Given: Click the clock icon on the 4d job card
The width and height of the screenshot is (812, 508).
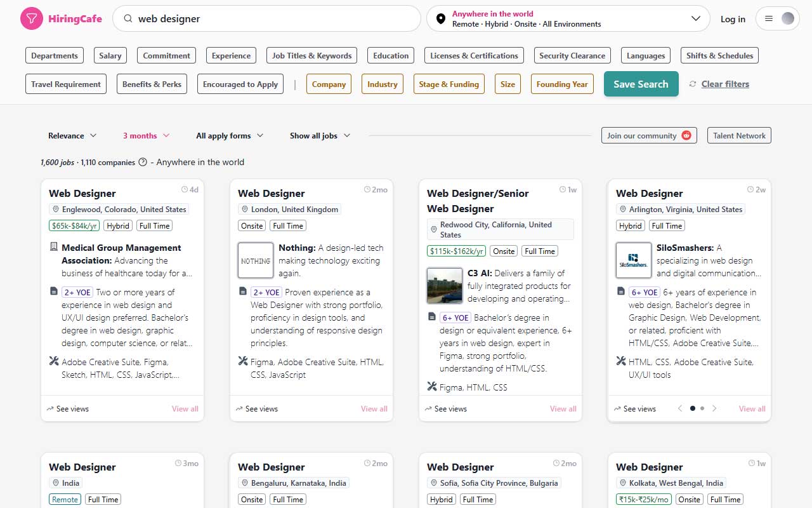Looking at the screenshot, I should (x=185, y=189).
